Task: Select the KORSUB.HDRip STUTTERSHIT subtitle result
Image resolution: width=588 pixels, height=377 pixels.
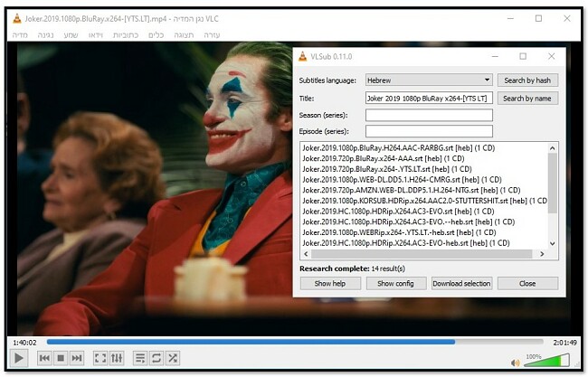Action: (424, 201)
